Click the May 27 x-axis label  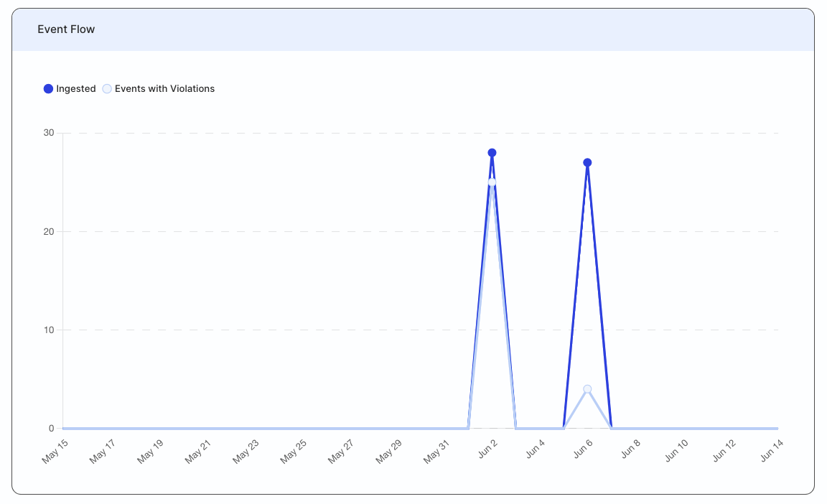[341, 452]
